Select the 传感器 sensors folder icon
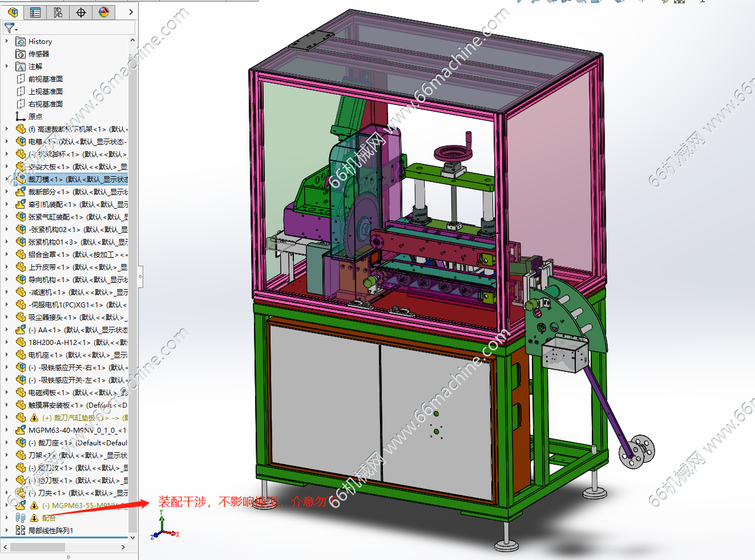 (x=21, y=54)
